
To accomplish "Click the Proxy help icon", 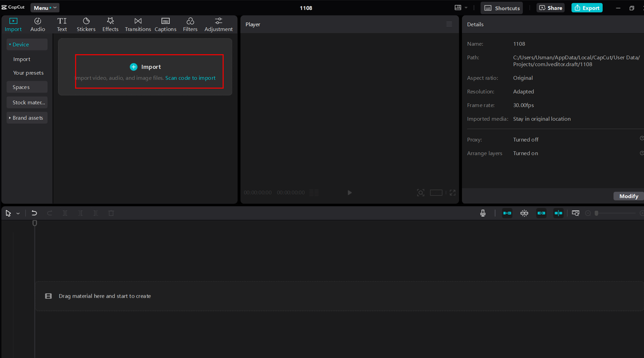I will coord(641,138).
